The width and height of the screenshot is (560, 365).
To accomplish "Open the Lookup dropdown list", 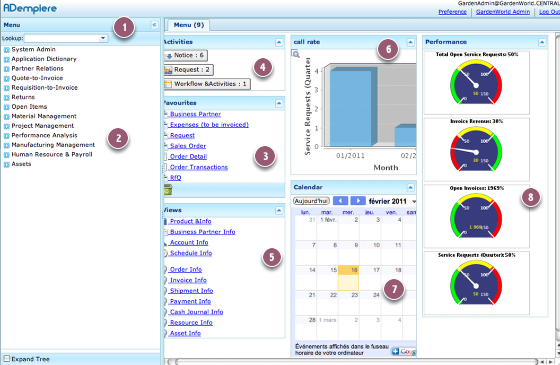I will pos(103,38).
